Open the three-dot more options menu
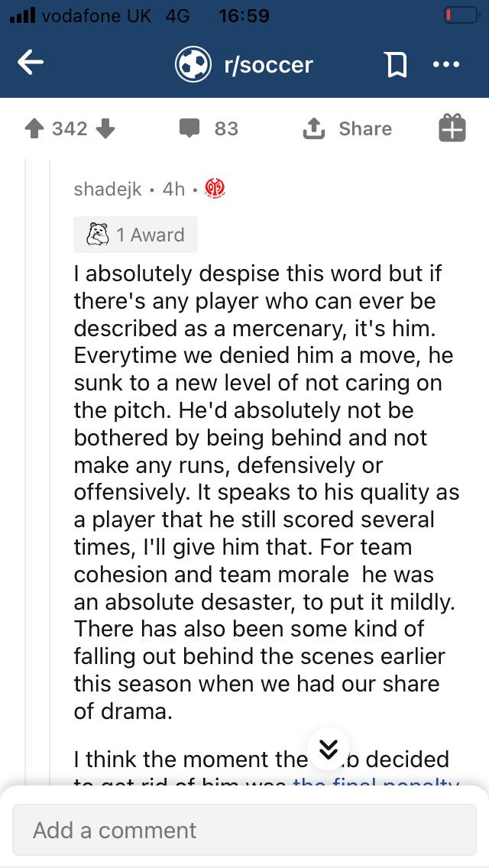The width and height of the screenshot is (489, 868). click(x=445, y=65)
